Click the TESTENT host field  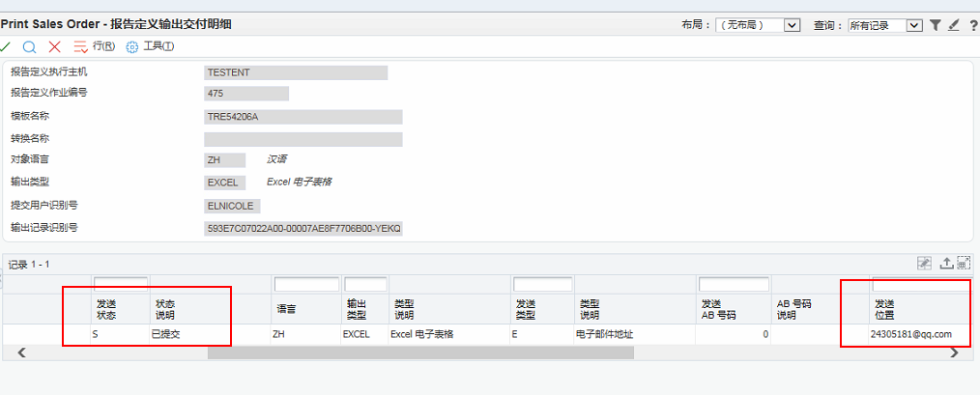[x=296, y=72]
